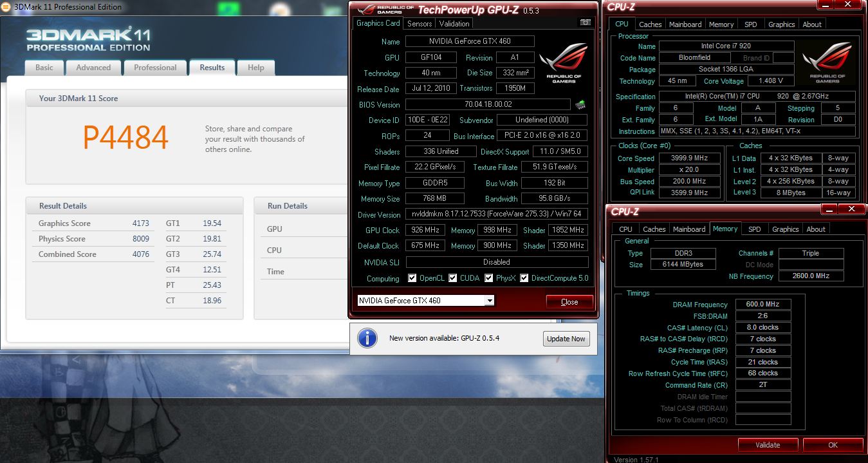Click the Shader 1852 MHz field
Viewport: 868px width, 463px height.
tap(568, 230)
